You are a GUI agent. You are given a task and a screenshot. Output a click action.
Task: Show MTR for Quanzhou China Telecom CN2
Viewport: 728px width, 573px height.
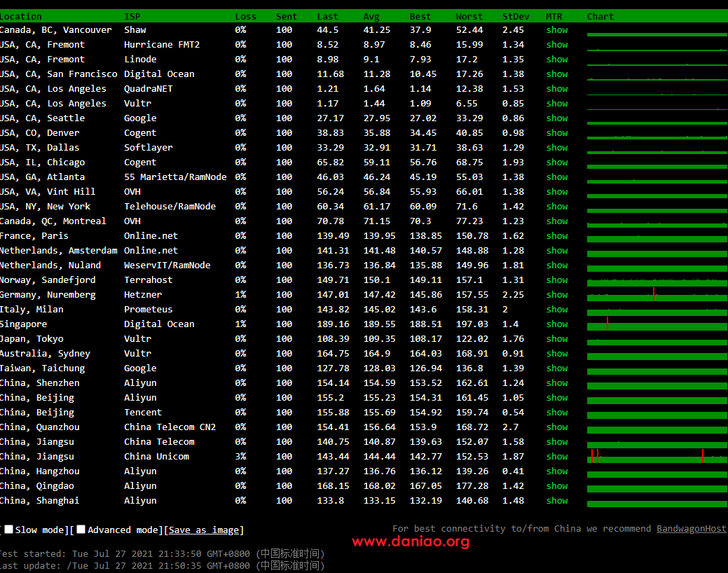(x=556, y=427)
